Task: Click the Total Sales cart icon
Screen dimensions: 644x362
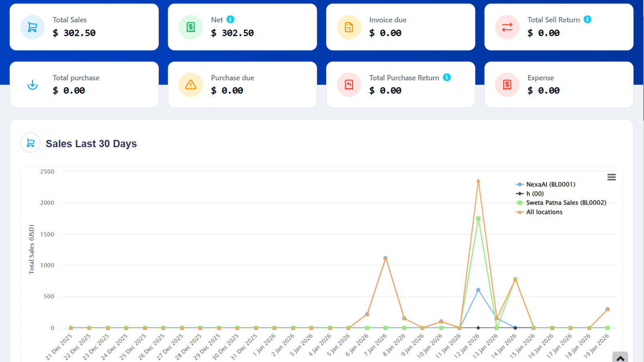Action: click(x=32, y=27)
